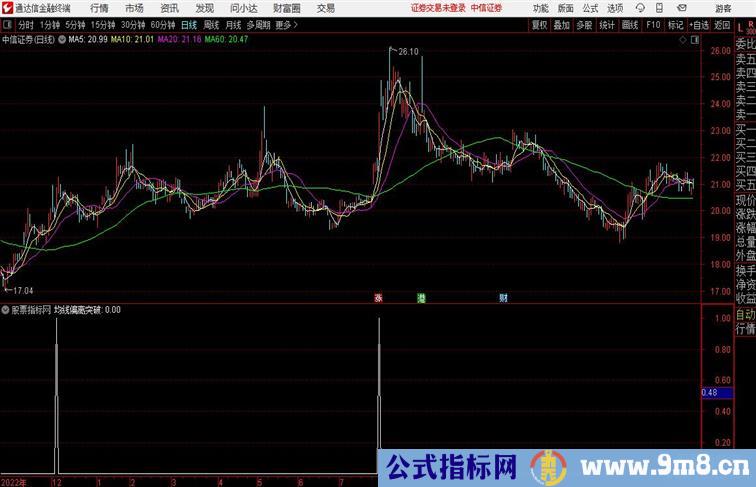Screen dimensions: 756x487
Task: Expand the 更多 periods dropdown
Action: tap(287, 25)
